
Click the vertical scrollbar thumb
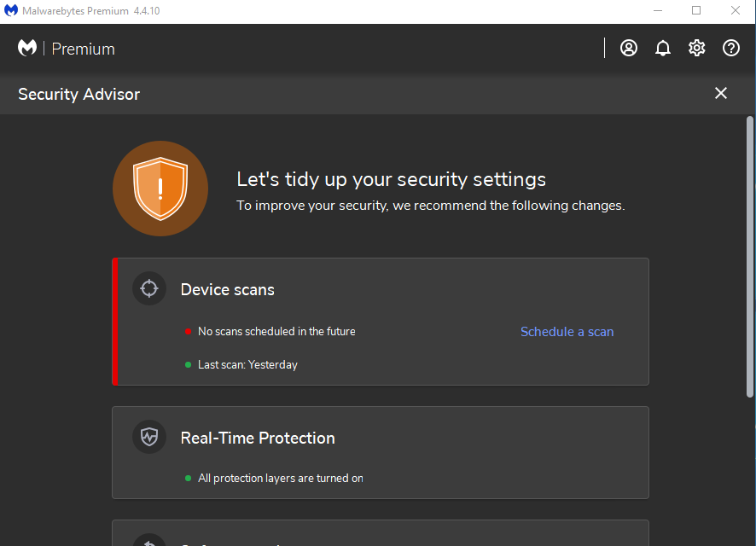coord(750,257)
